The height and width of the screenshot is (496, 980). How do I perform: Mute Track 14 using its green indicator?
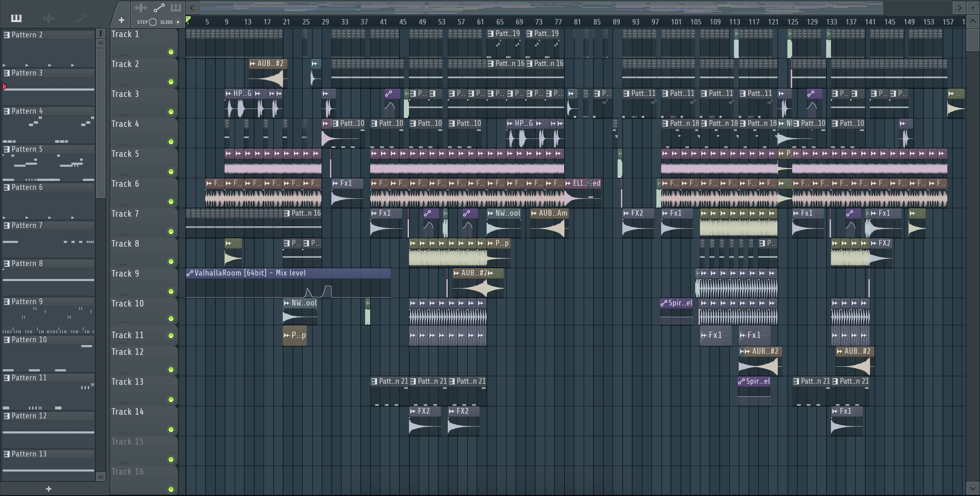click(x=171, y=429)
